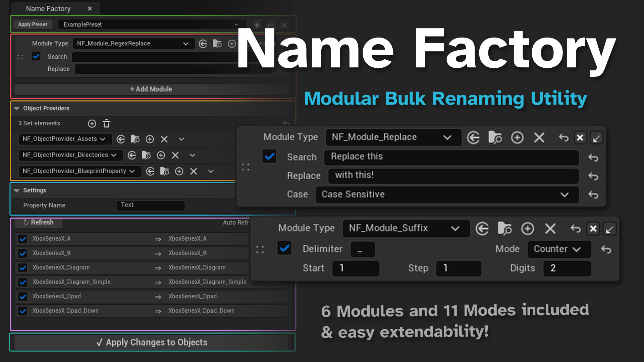Create new asset for NF_Module_Replace
The width and height of the screenshot is (644, 362).
click(x=517, y=138)
